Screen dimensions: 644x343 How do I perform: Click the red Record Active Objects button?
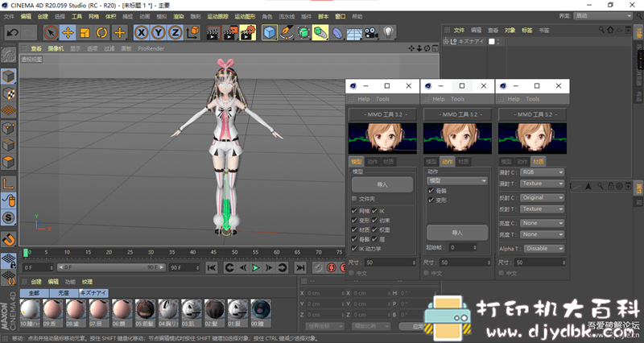tap(331, 268)
